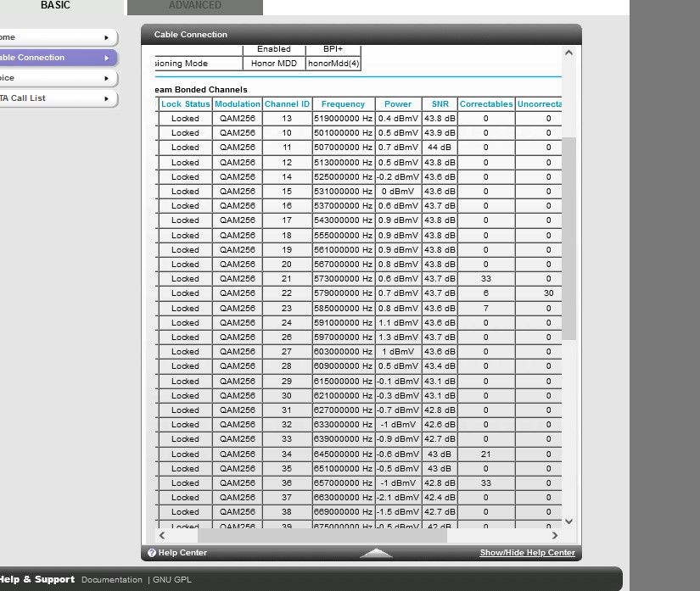The image size is (700, 591).
Task: Click the arrow next to Home menu item
Action: click(x=106, y=37)
